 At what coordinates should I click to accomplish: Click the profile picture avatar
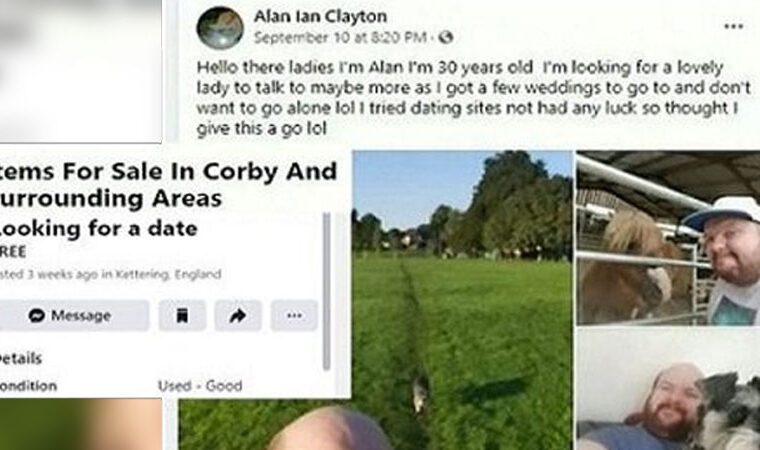pyautogui.click(x=220, y=28)
